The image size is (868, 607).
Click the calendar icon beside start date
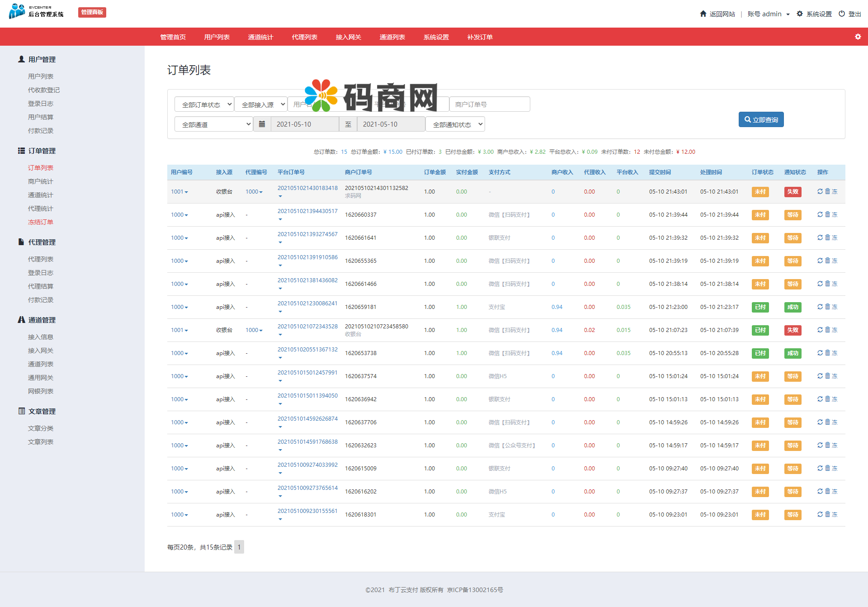[x=262, y=124]
